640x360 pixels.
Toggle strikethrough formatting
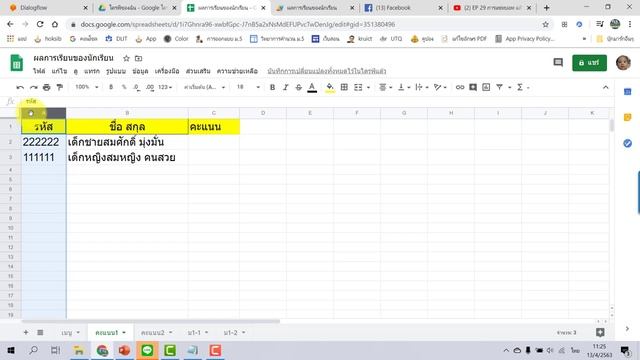298,87
